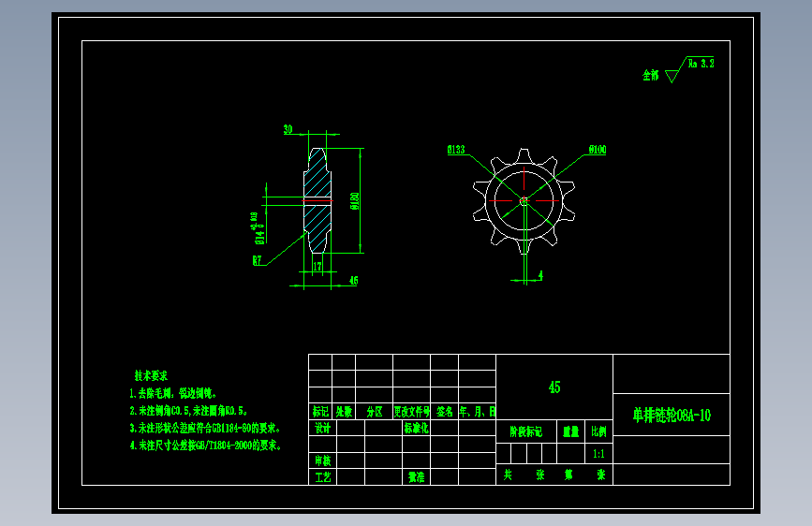Viewport: 812px width, 526px height.
Task: Click the Ø14 toleranced bore dimension
Action: [x=258, y=228]
